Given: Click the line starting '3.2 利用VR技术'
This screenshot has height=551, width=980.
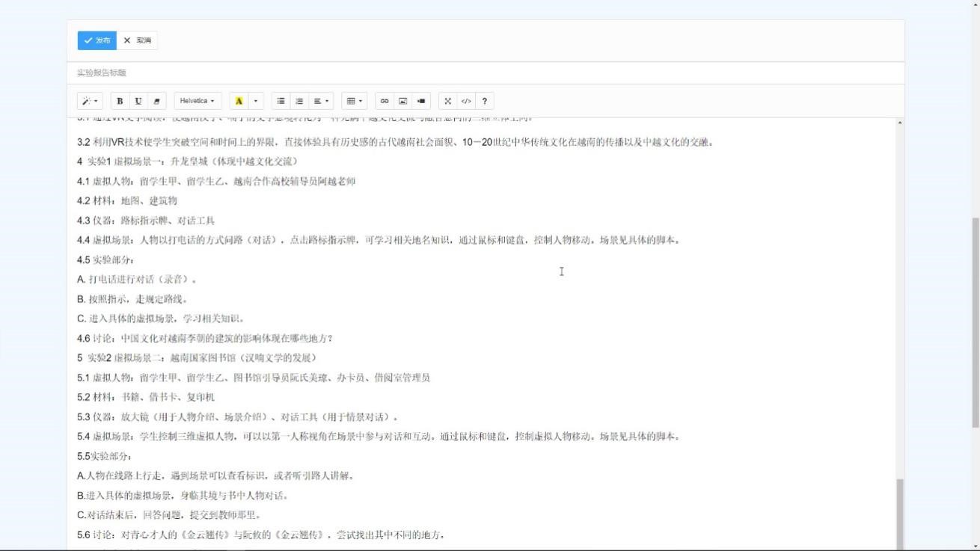Looking at the screenshot, I should (395, 142).
